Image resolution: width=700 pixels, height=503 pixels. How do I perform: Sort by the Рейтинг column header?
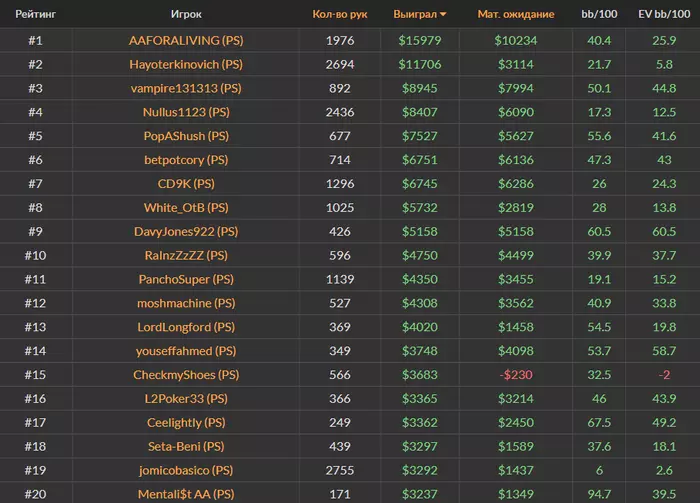[35, 15]
